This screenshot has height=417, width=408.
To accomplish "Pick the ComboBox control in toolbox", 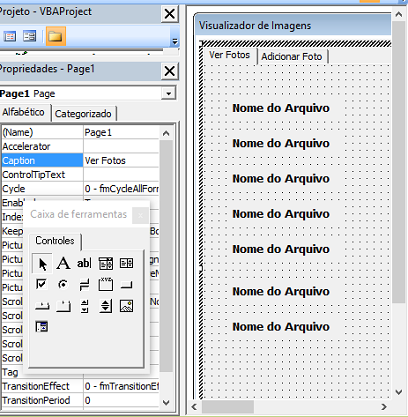I will coord(106,263).
